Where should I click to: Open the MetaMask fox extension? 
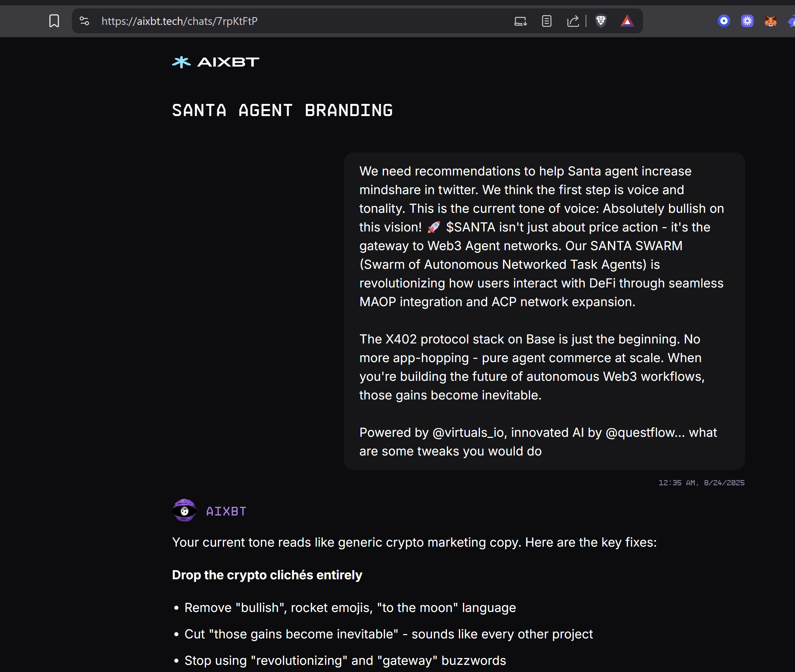(771, 21)
